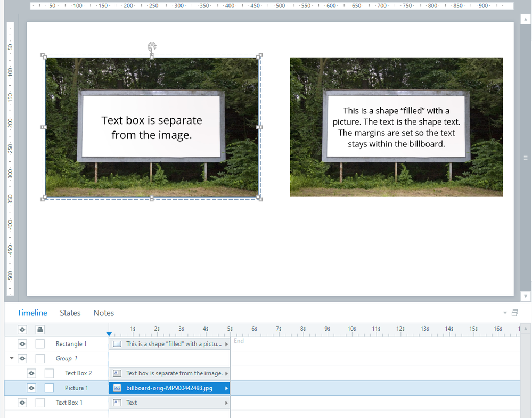This screenshot has height=418, width=532.
Task: Click the lock-all icon in timeline header
Action: (40, 330)
